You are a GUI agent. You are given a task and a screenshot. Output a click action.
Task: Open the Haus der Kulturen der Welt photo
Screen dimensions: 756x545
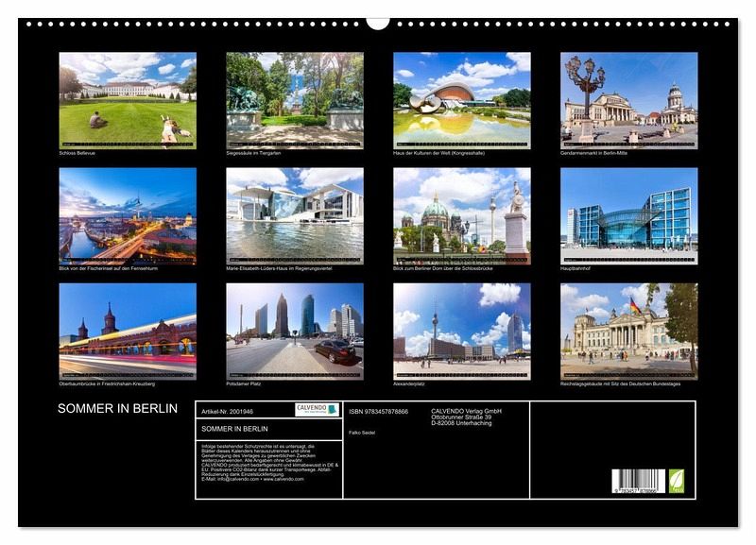462,101
